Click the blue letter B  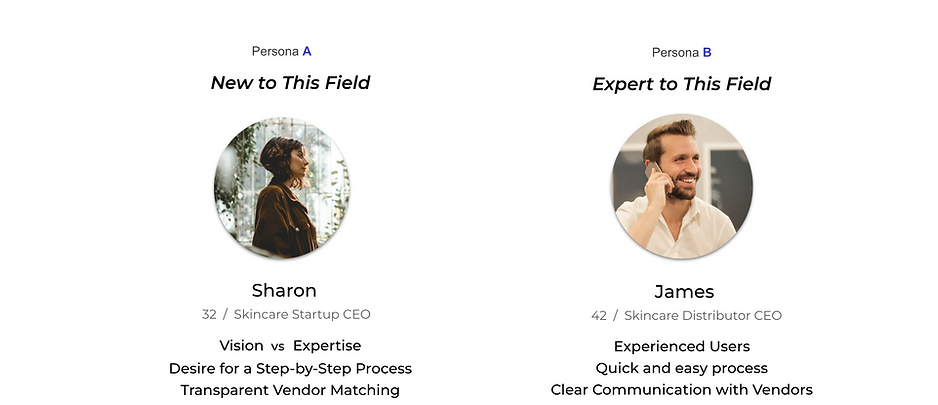pos(707,53)
